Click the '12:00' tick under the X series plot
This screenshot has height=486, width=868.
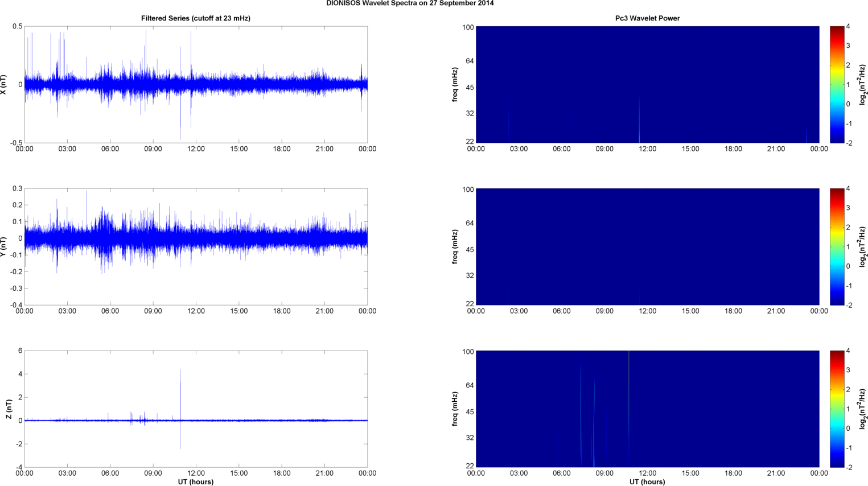click(196, 149)
